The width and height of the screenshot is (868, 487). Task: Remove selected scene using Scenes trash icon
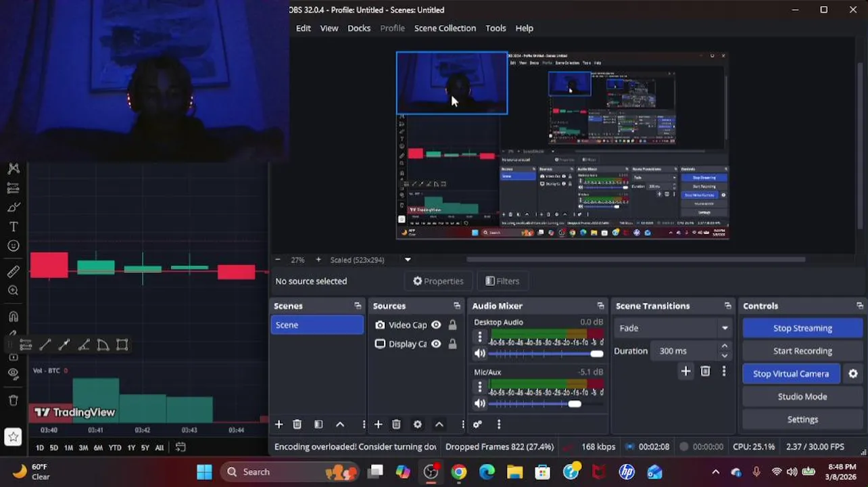point(297,424)
